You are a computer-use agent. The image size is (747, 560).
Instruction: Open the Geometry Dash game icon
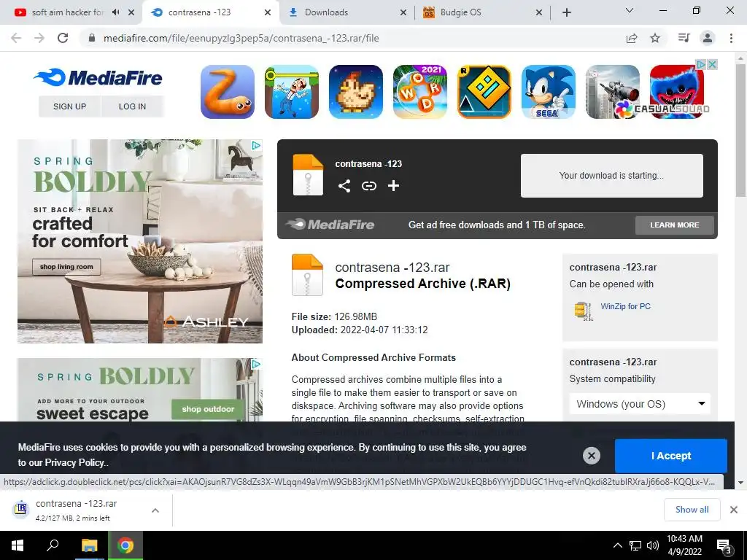[x=484, y=92]
